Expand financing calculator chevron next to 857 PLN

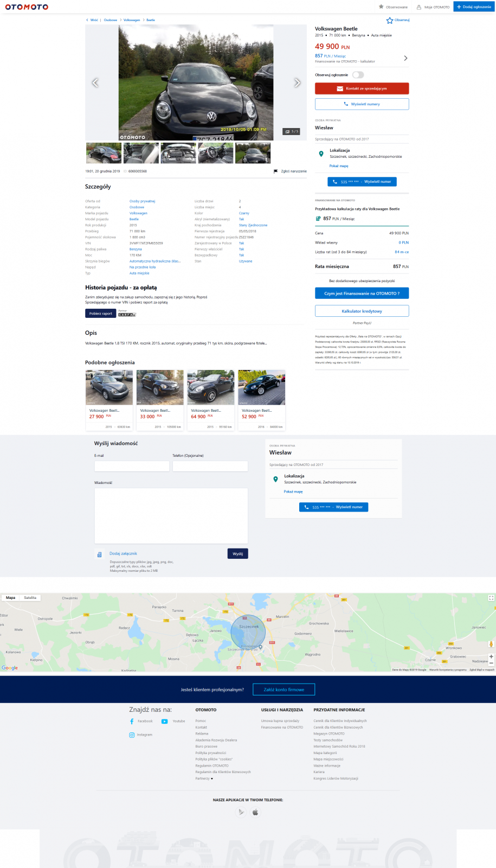405,58
